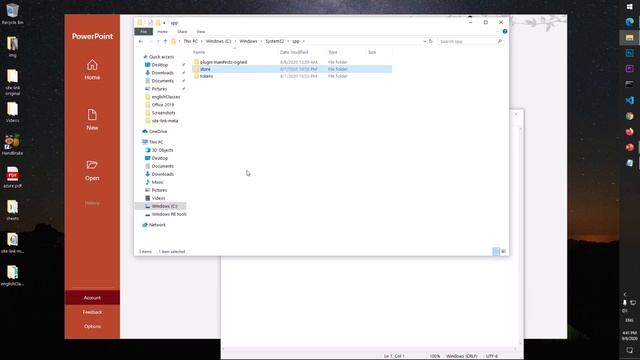The height and width of the screenshot is (360, 640).
Task: Open the Share ribbon tab
Action: tap(182, 31)
